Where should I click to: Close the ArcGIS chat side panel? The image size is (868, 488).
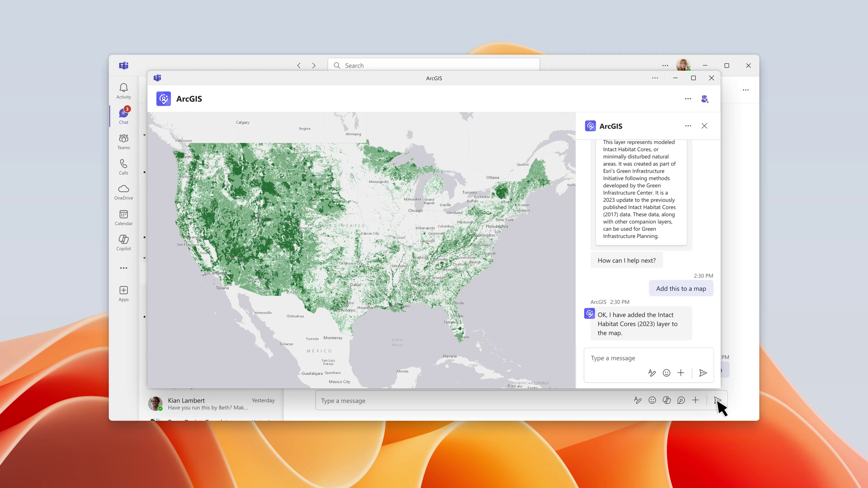[x=704, y=126]
